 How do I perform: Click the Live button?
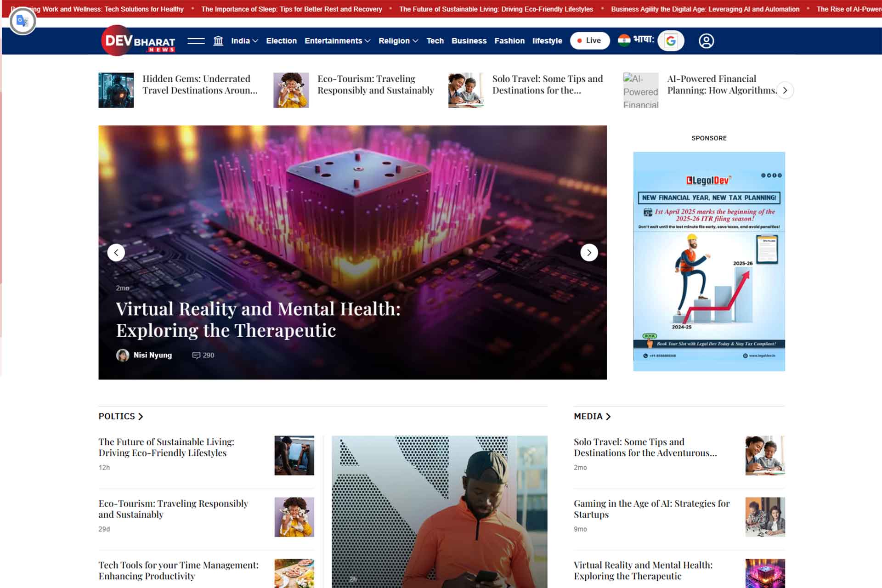click(x=589, y=41)
